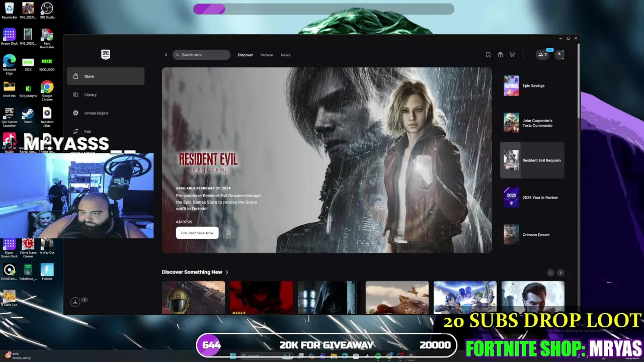644x362 pixels.
Task: Select Resident Evil Requiem carousel entry
Action: [x=532, y=160]
